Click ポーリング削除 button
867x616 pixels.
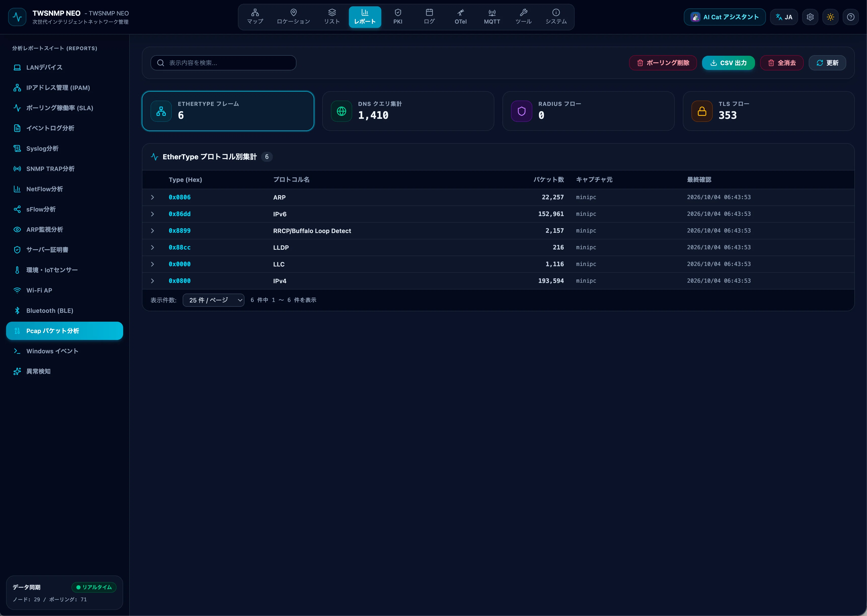pos(663,63)
